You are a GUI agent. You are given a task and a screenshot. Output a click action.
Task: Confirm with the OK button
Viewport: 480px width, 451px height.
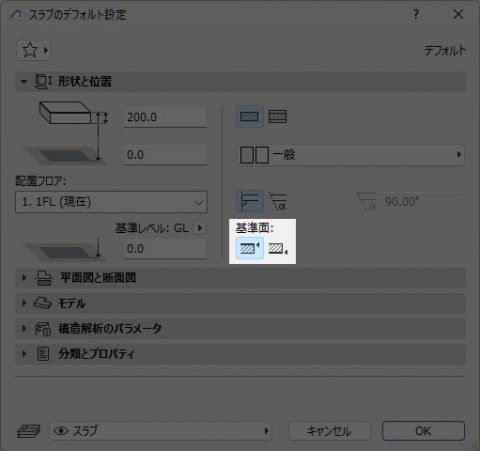pos(423,431)
